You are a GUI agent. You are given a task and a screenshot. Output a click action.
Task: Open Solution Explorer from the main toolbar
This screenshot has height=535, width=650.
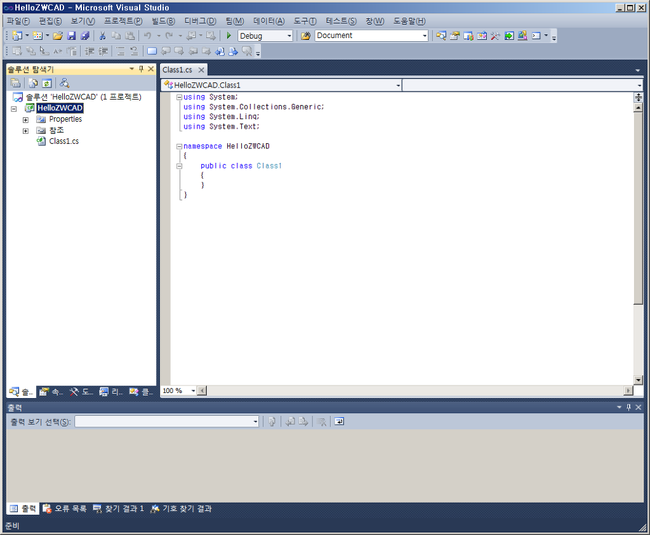[441, 36]
